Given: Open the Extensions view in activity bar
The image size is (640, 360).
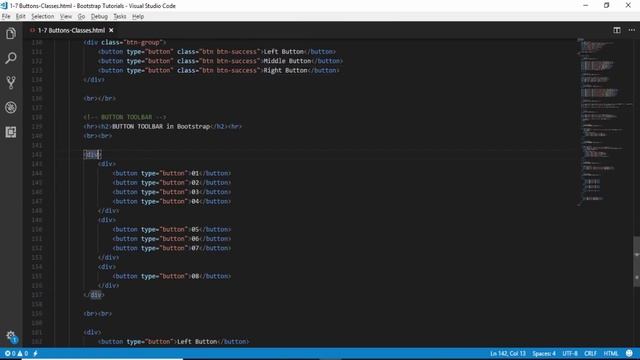Looking at the screenshot, I should click(11, 132).
